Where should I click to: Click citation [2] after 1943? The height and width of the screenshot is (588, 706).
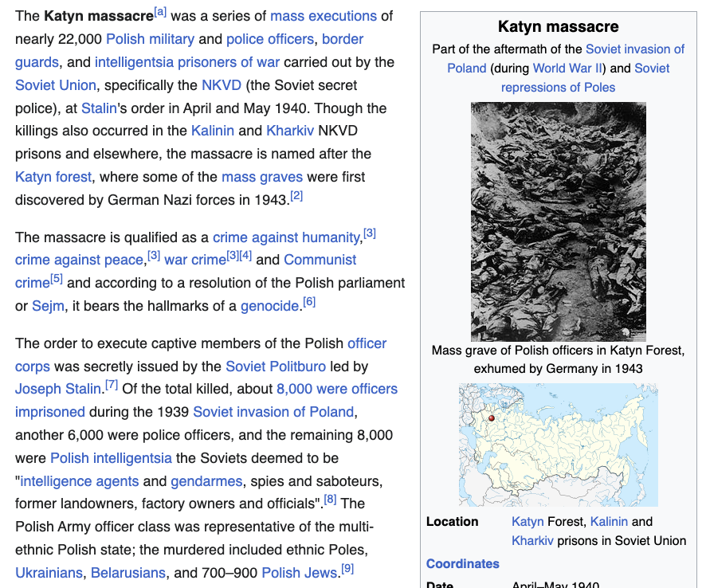296,195
